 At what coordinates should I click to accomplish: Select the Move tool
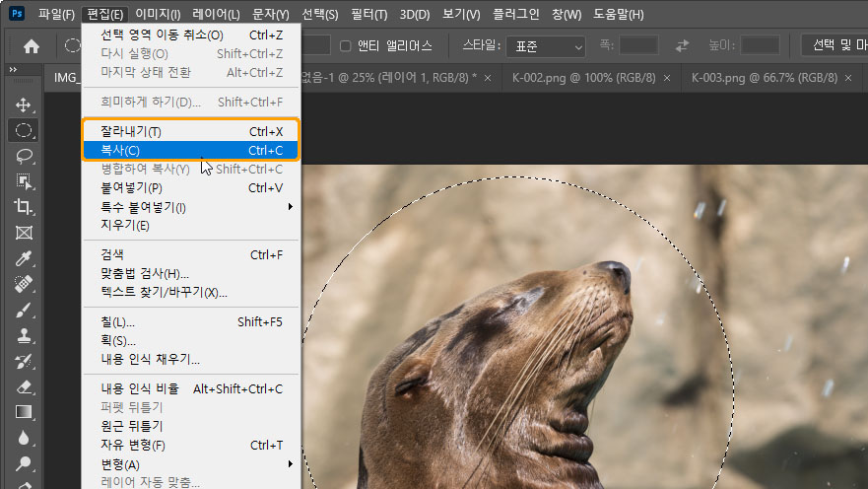[x=24, y=105]
